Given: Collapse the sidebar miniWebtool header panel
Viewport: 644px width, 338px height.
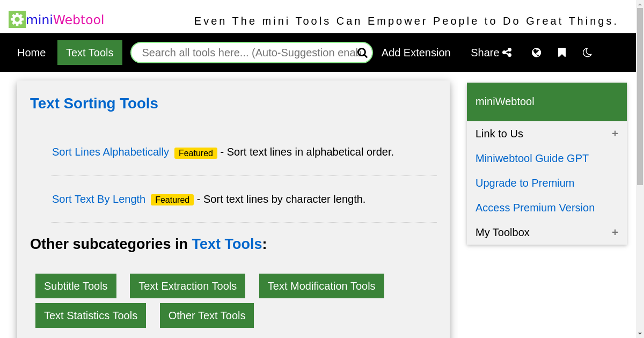Looking at the screenshot, I should pos(546,101).
